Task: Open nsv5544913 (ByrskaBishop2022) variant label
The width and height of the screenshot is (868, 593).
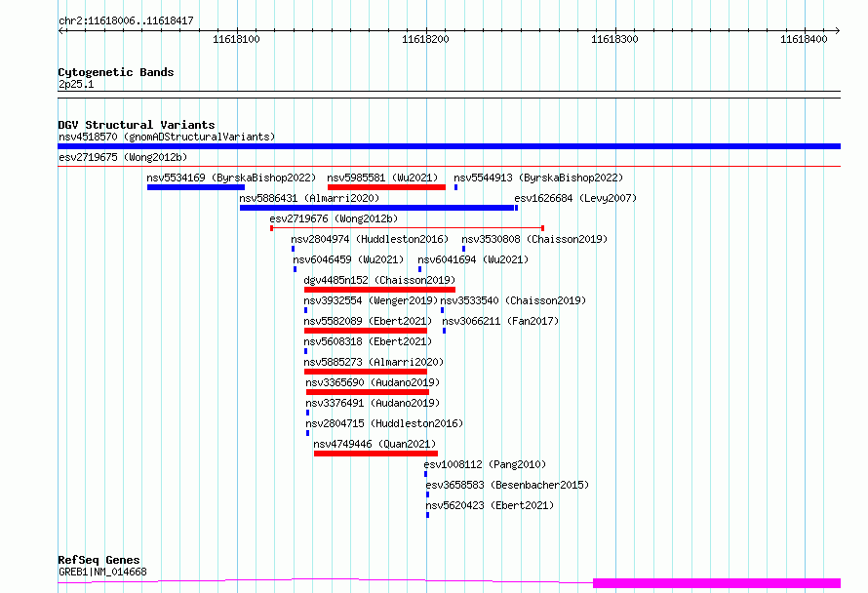Action: point(538,178)
